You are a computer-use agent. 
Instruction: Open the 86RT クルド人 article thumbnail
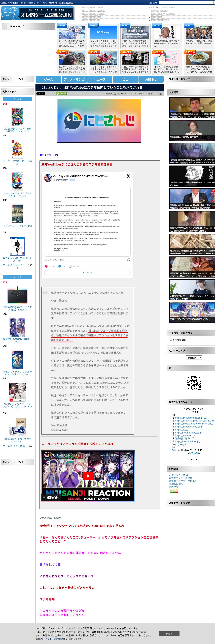click(x=199, y=32)
